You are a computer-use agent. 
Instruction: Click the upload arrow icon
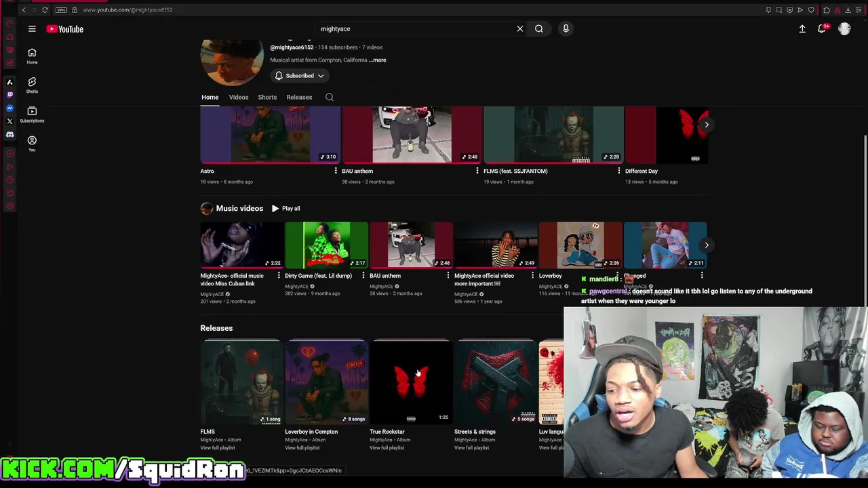click(x=802, y=29)
